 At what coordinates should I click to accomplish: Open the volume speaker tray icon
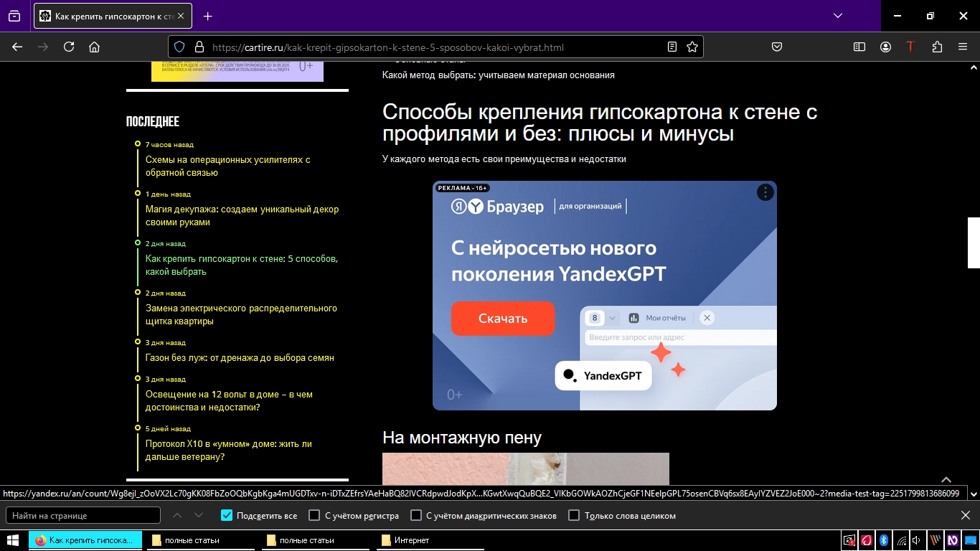tap(918, 540)
